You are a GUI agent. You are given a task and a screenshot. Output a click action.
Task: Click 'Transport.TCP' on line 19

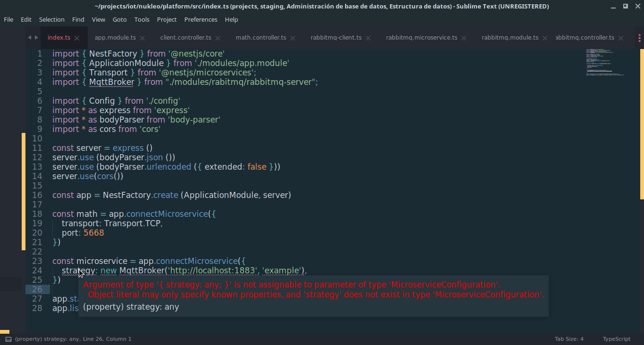(132, 223)
